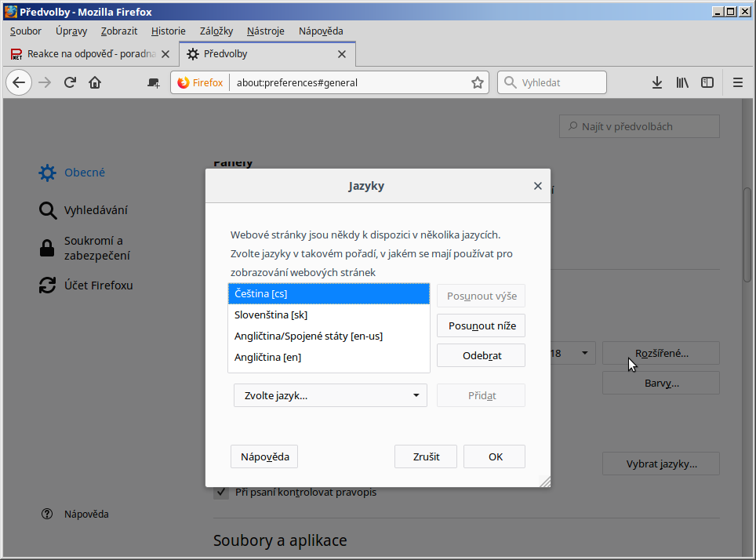This screenshot has height=560, width=756.
Task: Open the Soukromí a zabezpečení category label
Action: pos(97,248)
